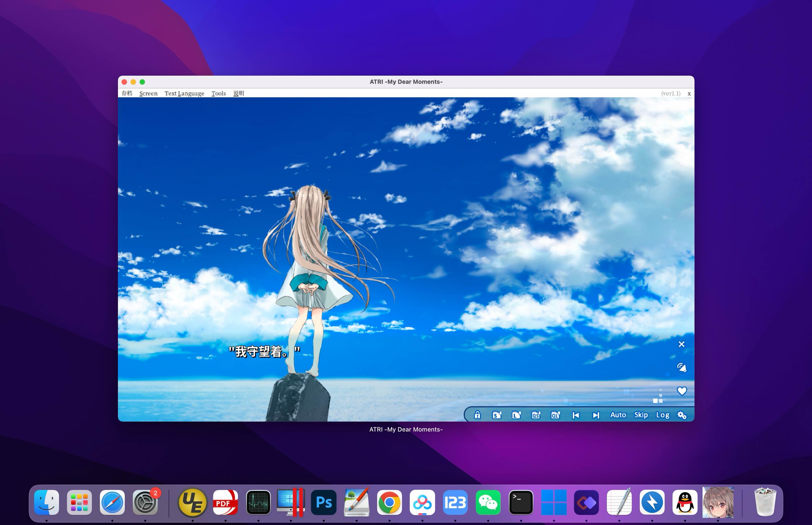The image size is (812, 525).
Task: Launch Safari from the Dock
Action: click(x=112, y=502)
